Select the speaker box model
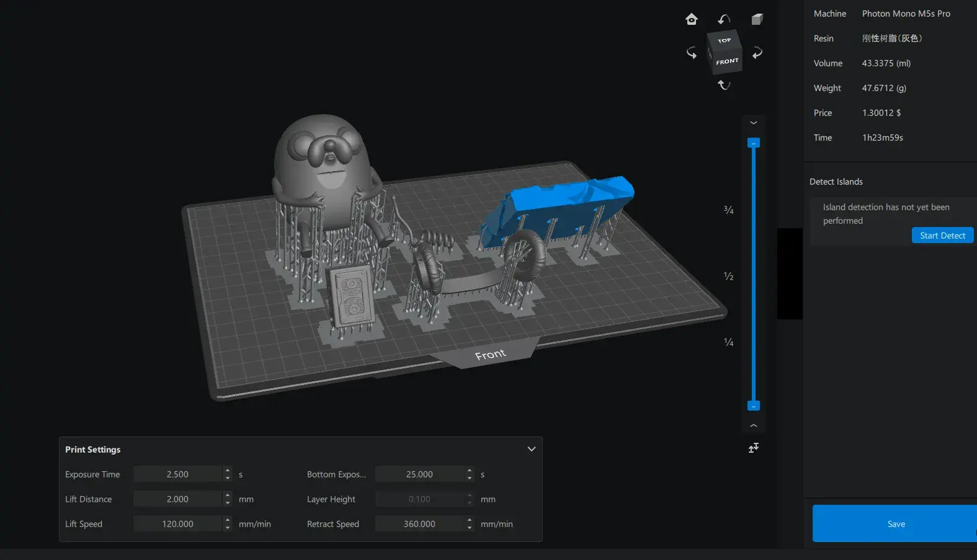Viewport: 977px width, 560px height. tap(352, 296)
